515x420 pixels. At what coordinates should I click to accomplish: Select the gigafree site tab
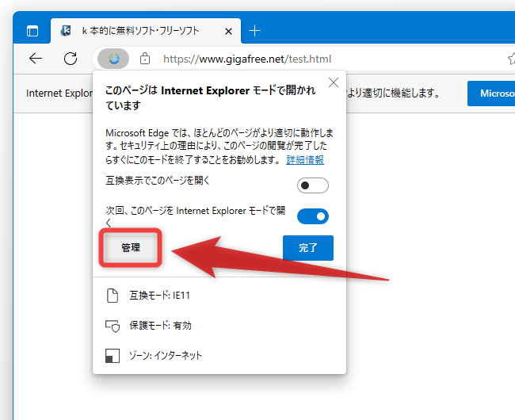point(146,31)
